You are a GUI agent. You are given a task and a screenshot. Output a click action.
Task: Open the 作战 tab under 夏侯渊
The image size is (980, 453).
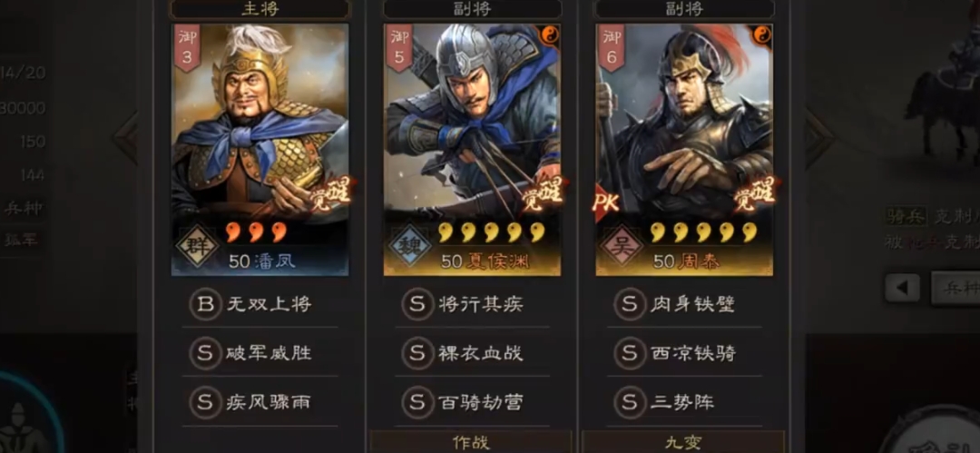pyautogui.click(x=471, y=442)
